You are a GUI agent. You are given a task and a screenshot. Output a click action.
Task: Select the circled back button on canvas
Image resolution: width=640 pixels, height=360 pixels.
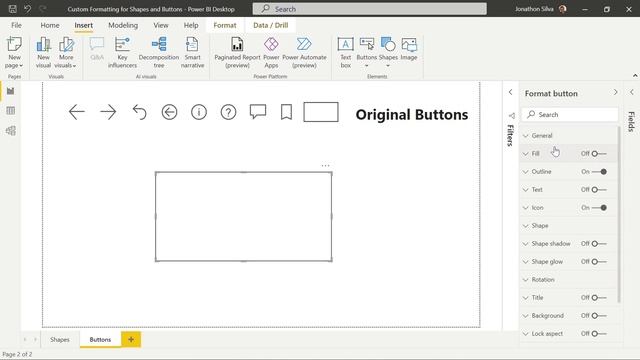click(x=169, y=112)
